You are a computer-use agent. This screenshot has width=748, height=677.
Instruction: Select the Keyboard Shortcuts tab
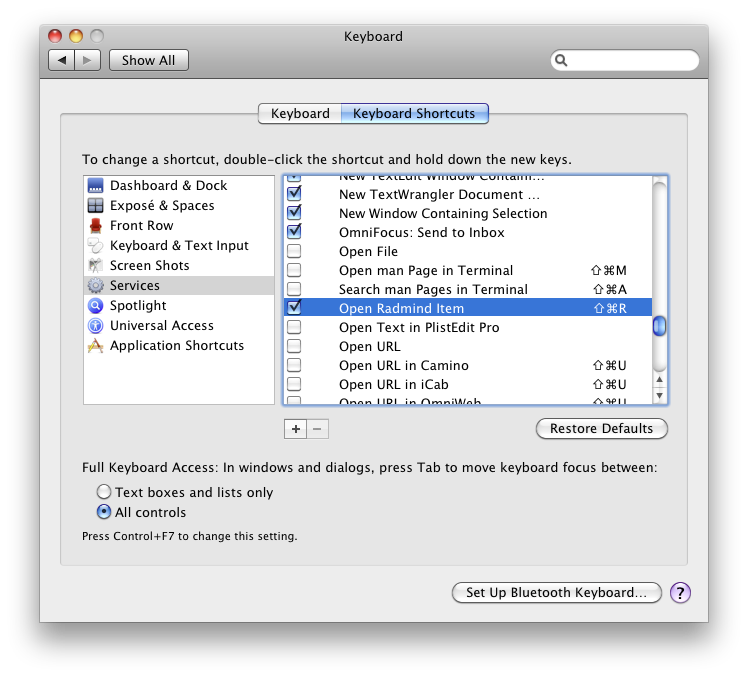[x=415, y=114]
